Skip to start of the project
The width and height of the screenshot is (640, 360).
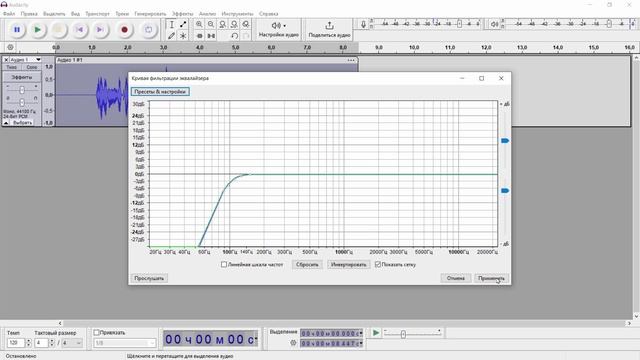click(80, 29)
